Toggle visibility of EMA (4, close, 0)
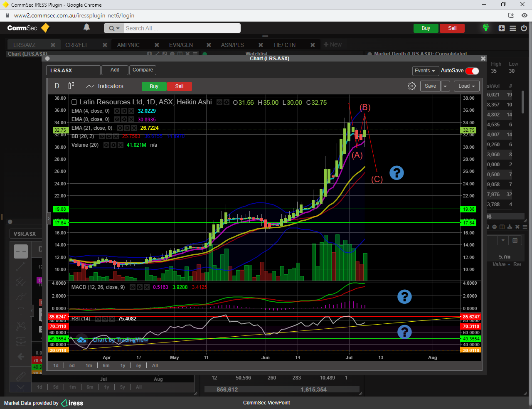This screenshot has height=409, width=532. click(x=117, y=111)
